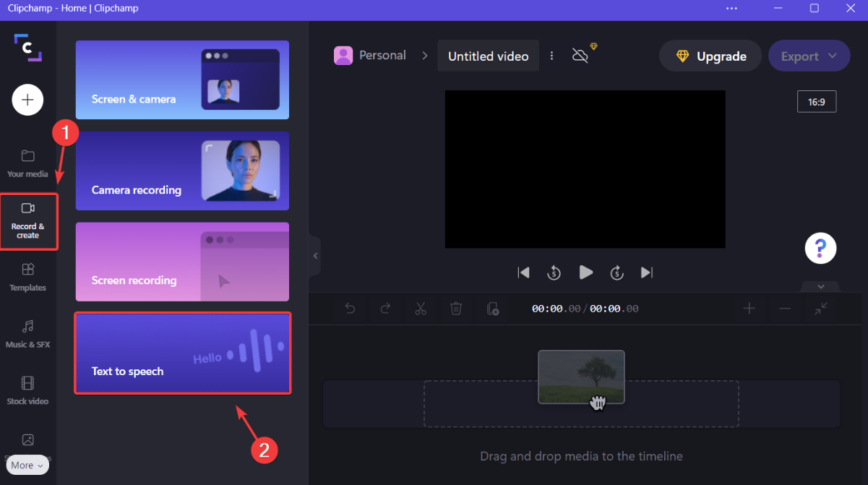Choose the Screen & camera recording card
Screen dimensions: 868x485
182,80
